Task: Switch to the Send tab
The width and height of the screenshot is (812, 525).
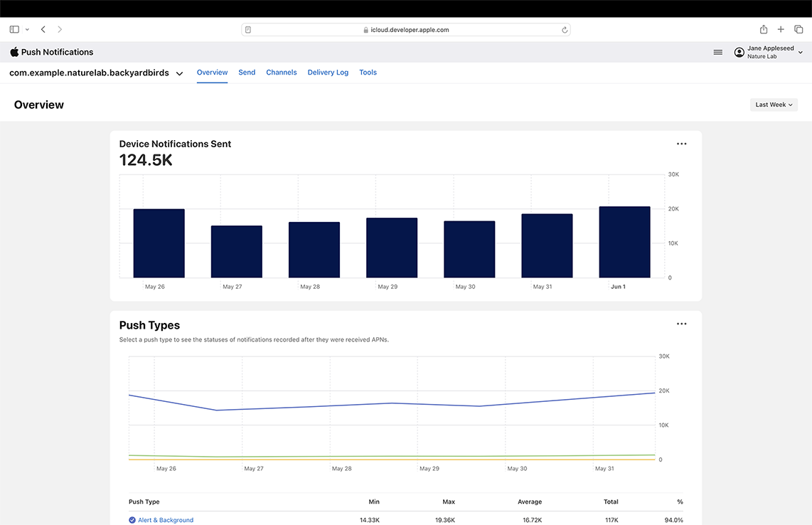Action: pos(247,73)
